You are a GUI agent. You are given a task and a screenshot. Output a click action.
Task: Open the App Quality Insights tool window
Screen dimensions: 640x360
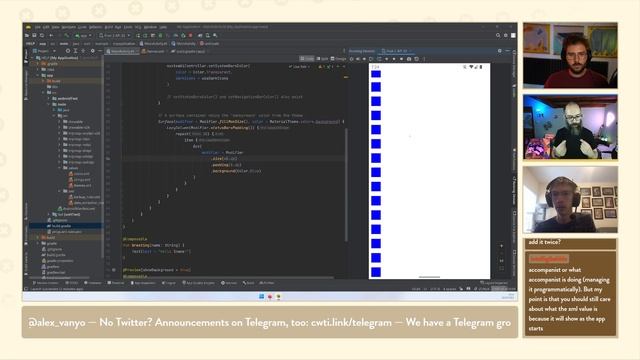[198, 283]
